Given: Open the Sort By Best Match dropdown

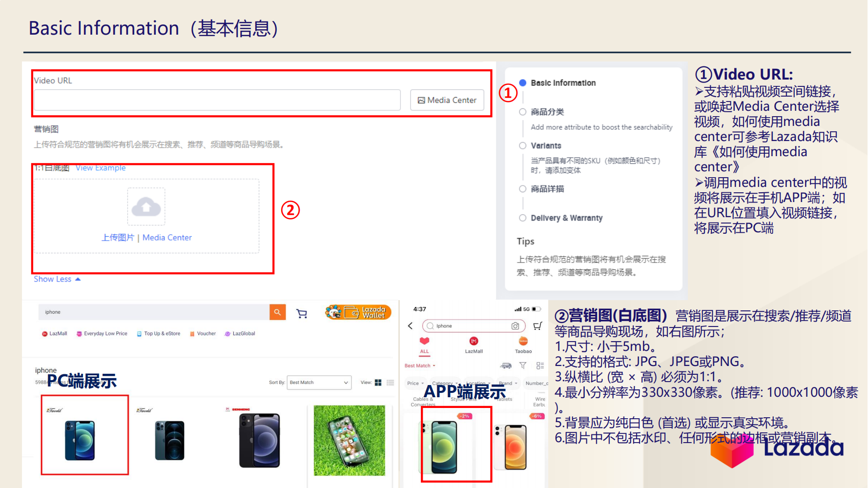Looking at the screenshot, I should [x=319, y=383].
